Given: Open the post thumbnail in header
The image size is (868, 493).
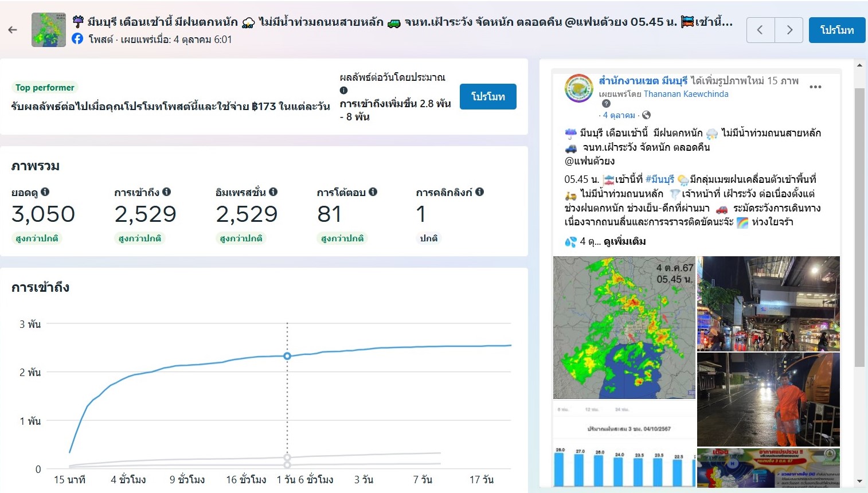Looking at the screenshot, I should [48, 30].
